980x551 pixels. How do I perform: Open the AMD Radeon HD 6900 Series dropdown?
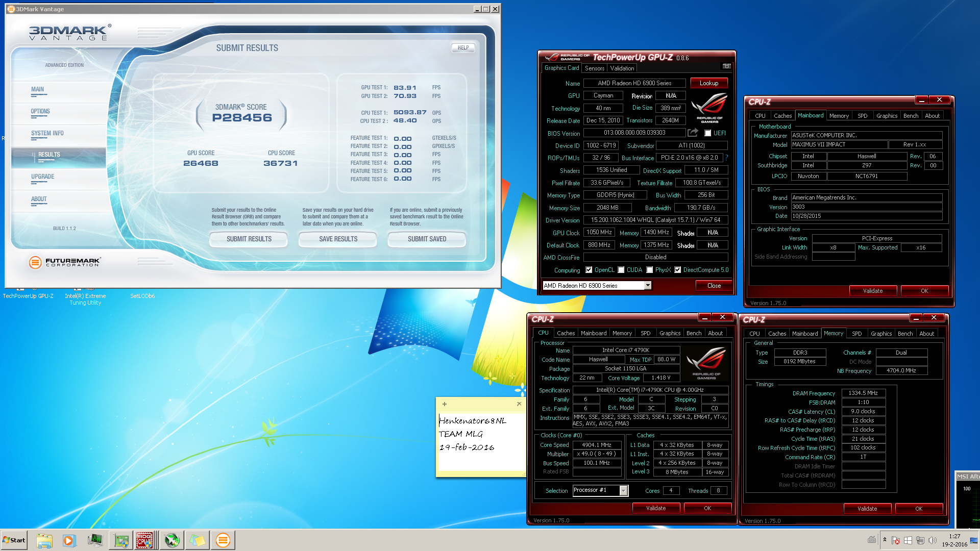coord(648,286)
